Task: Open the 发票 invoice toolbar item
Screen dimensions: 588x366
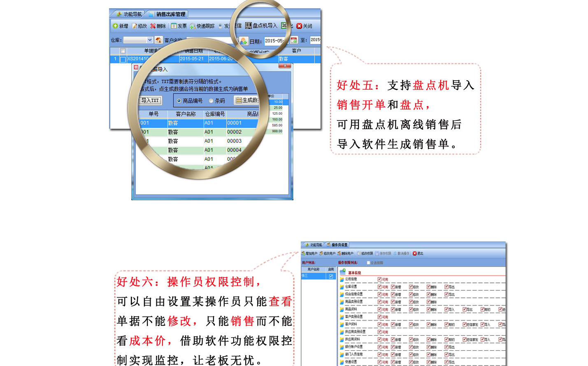Action: [179, 26]
